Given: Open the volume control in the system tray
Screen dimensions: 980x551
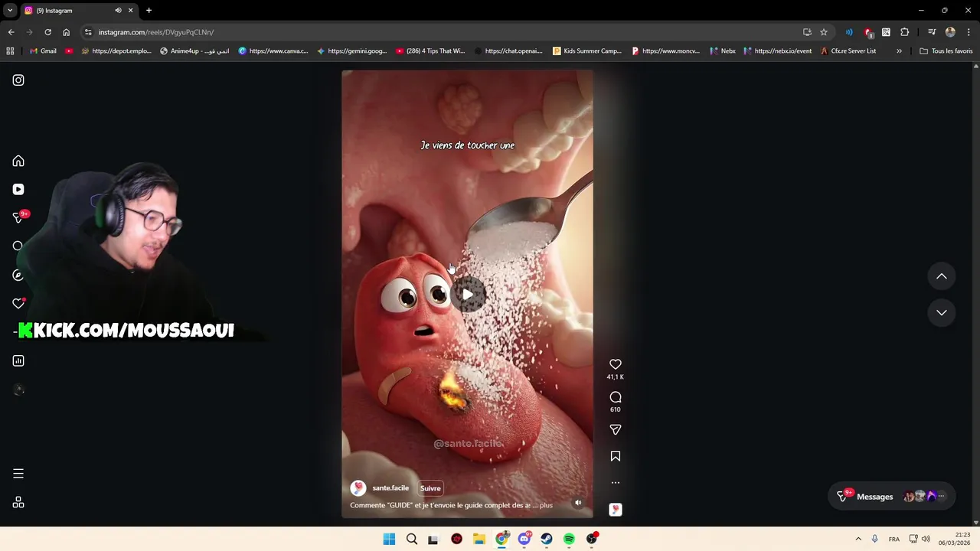Looking at the screenshot, I should point(926,539).
